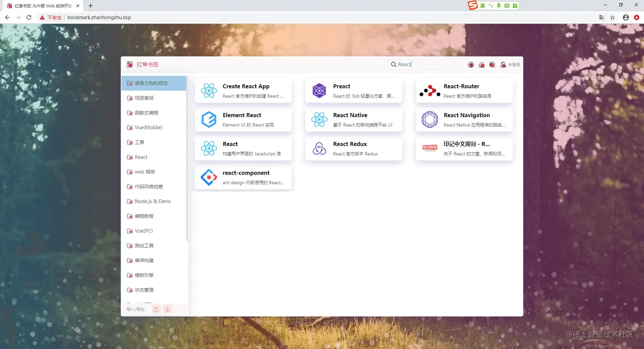Open the React Native atom icon

click(x=319, y=120)
